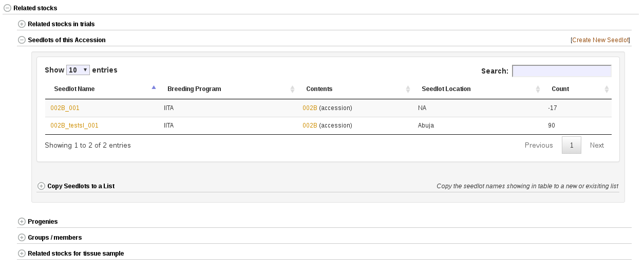Expand Copy Seedlots to a List icon

point(42,186)
